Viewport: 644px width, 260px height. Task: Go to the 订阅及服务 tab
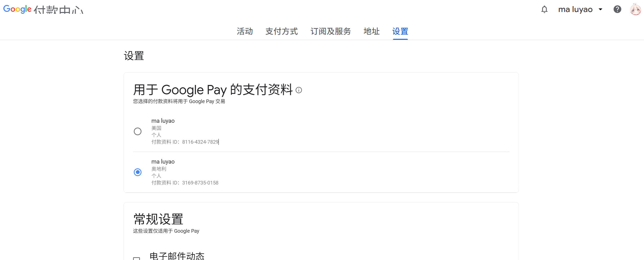point(330,31)
